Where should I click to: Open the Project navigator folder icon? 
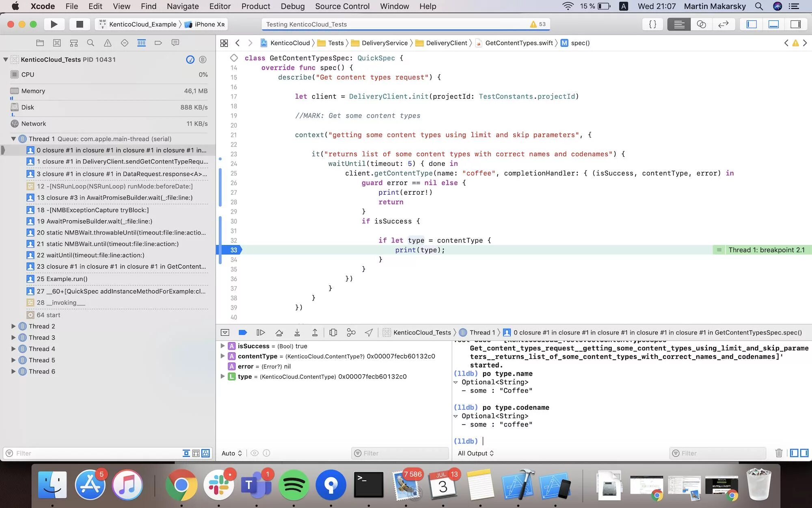pyautogui.click(x=40, y=43)
